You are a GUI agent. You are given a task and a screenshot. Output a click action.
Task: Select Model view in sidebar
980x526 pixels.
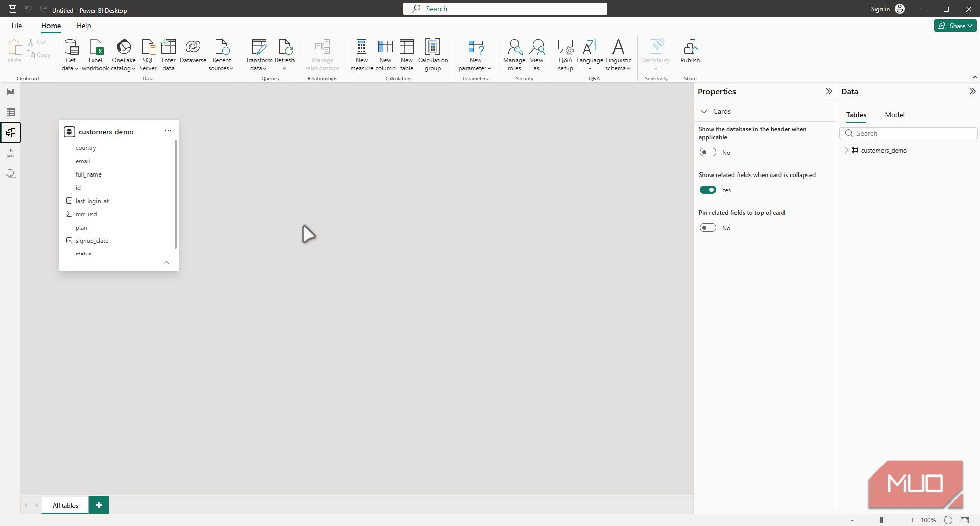point(11,133)
